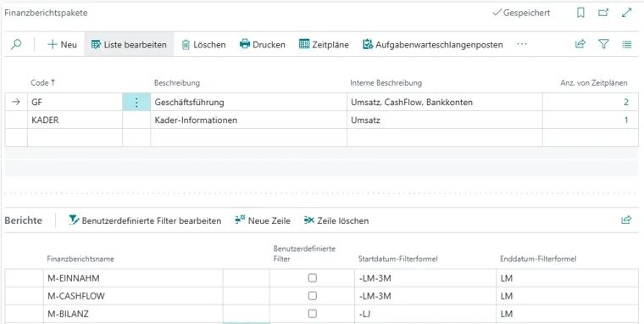Click Löschen in the toolbar
The image size is (644, 324).
[203, 44]
